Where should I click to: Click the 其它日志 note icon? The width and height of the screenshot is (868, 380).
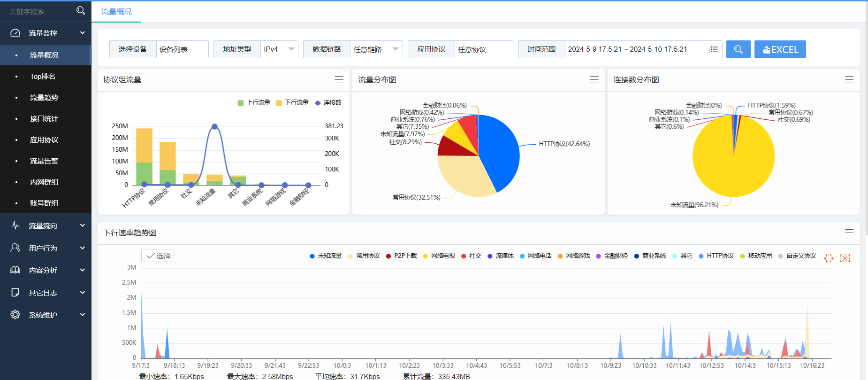pos(15,293)
